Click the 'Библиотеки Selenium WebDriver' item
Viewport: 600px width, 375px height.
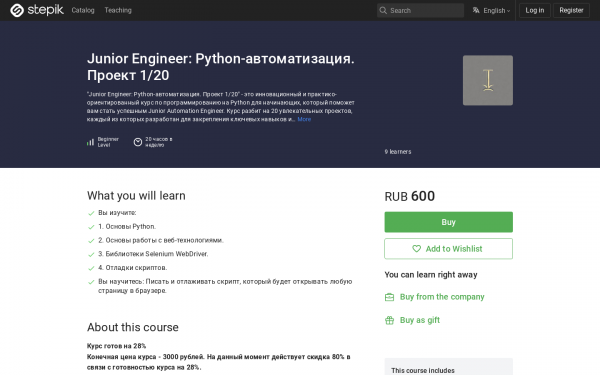tap(153, 254)
